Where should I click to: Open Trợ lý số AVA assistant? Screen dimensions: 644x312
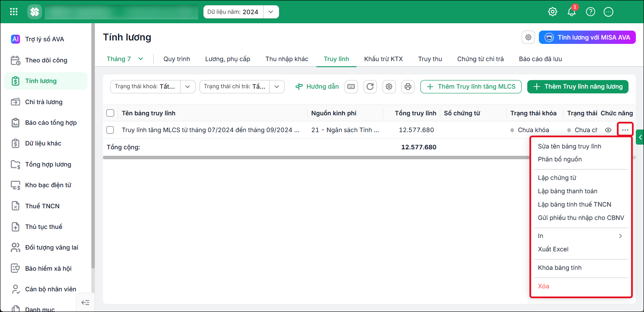tap(46, 39)
